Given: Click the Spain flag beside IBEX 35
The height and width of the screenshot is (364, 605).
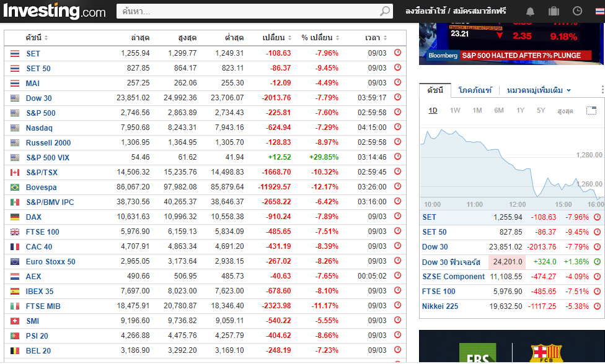Looking at the screenshot, I should (x=15, y=291).
